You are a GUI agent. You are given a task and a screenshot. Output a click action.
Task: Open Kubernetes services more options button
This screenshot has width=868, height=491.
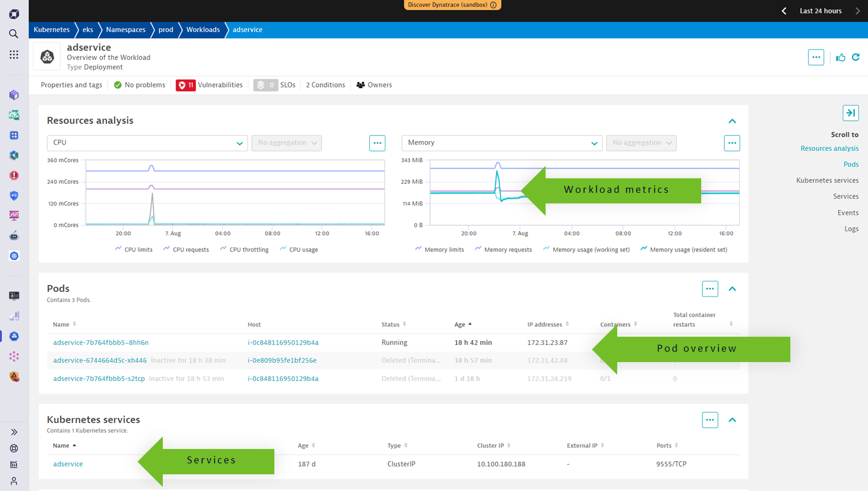click(710, 420)
